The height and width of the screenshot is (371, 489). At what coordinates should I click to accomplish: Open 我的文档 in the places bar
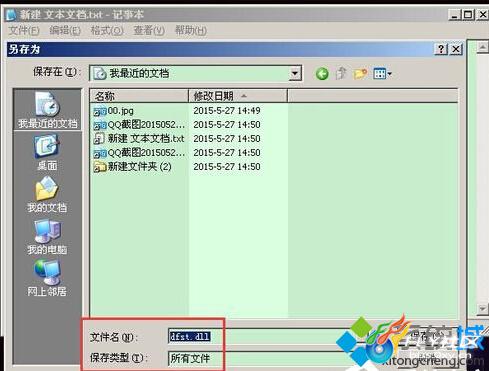pyautogui.click(x=47, y=194)
